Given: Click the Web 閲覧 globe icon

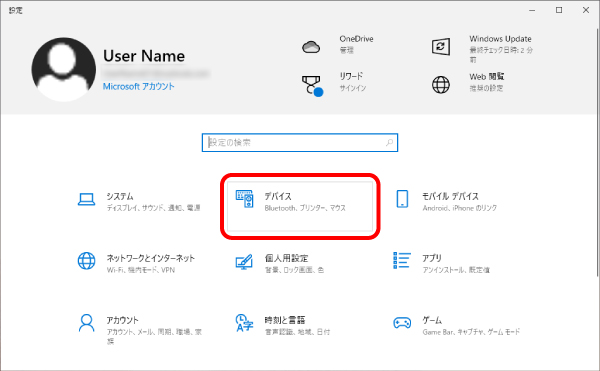Looking at the screenshot, I should 441,85.
